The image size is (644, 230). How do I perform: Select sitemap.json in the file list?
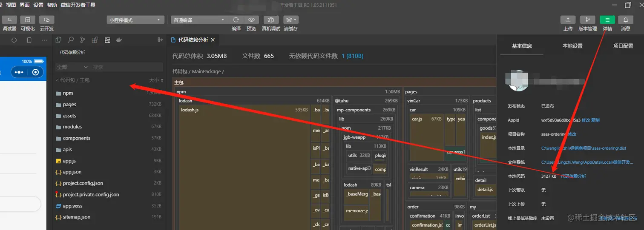click(x=109, y=217)
